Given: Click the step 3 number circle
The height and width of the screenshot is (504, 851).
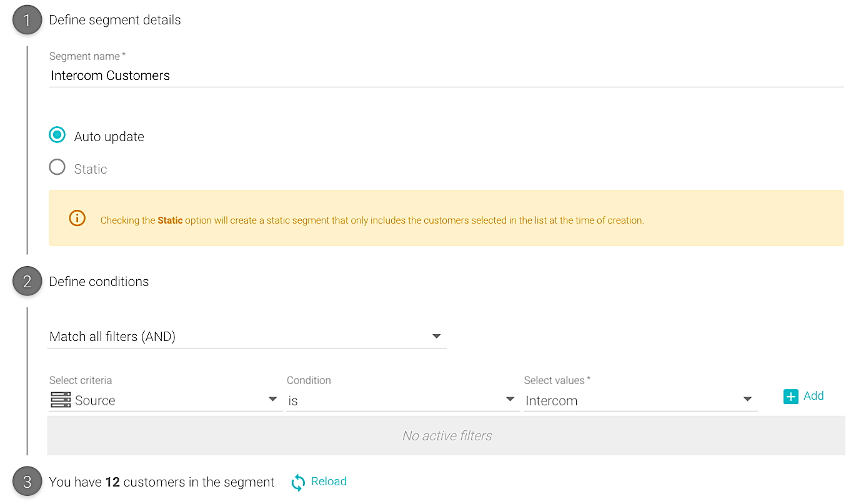Looking at the screenshot, I should coord(27,482).
